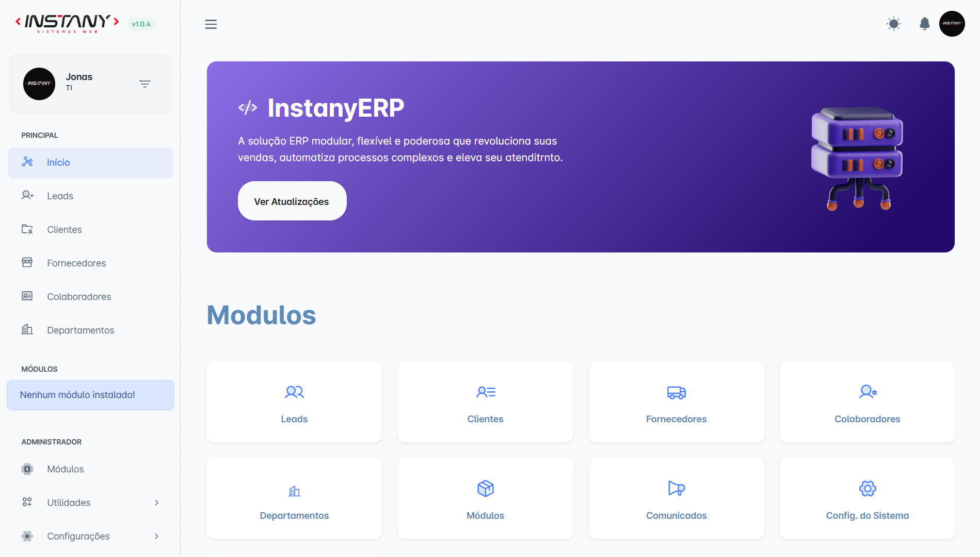Screen dimensions: 980x557
Task: Toggle the light/dark theme sun icon
Action: [894, 24]
